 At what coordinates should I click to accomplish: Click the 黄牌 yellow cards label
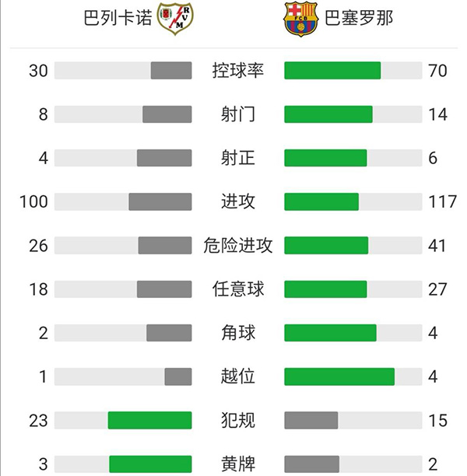point(237,464)
